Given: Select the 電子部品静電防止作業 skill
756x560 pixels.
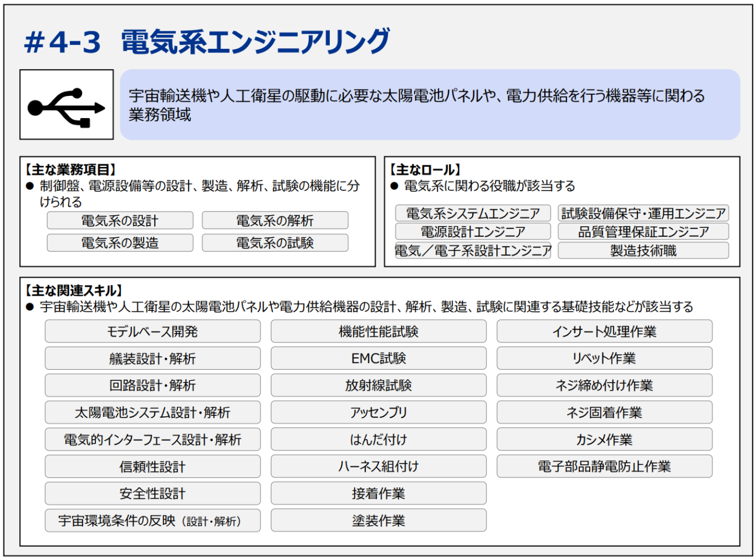Looking at the screenshot, I should (x=604, y=466).
